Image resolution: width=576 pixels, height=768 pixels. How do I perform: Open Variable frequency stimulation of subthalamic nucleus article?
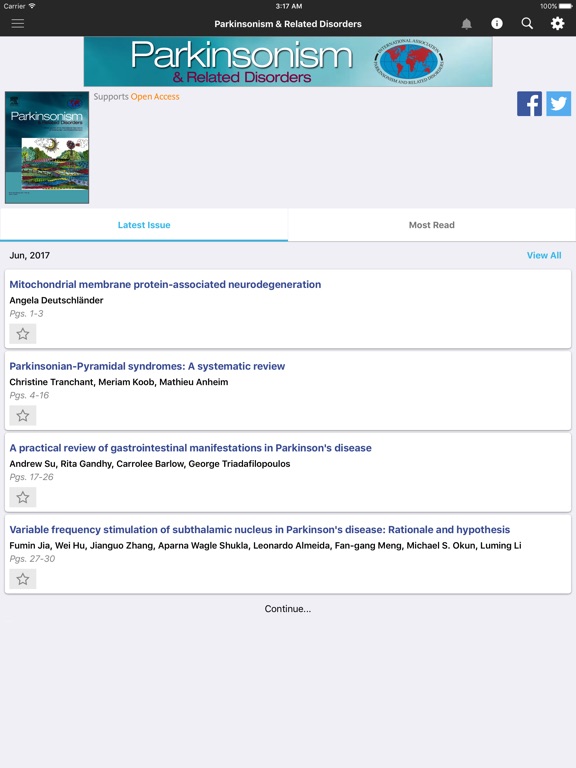click(x=260, y=529)
